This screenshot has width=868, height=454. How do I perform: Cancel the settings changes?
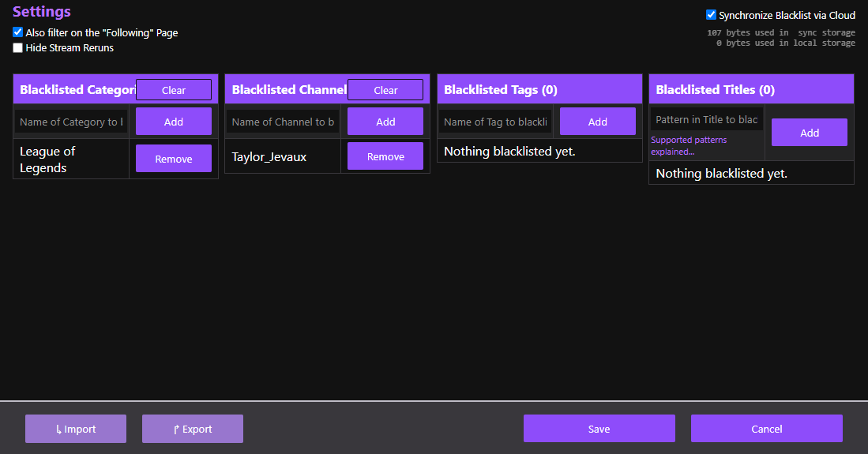[x=766, y=429]
